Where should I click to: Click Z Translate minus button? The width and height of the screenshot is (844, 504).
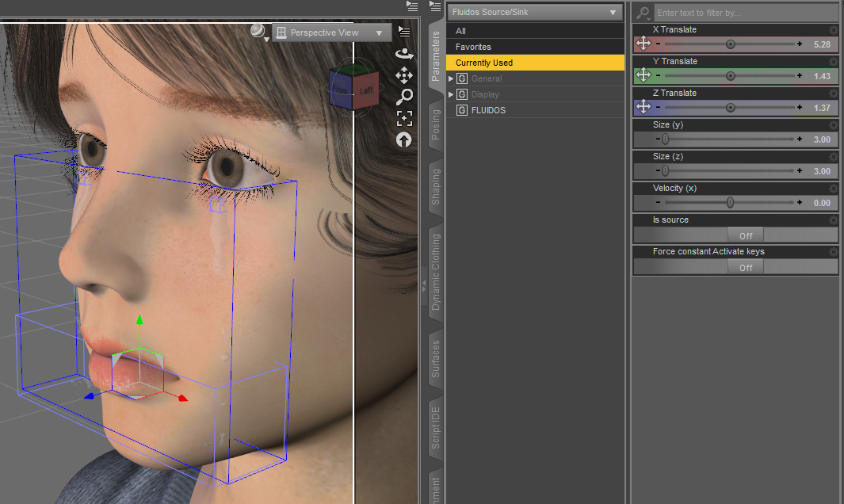(x=658, y=108)
